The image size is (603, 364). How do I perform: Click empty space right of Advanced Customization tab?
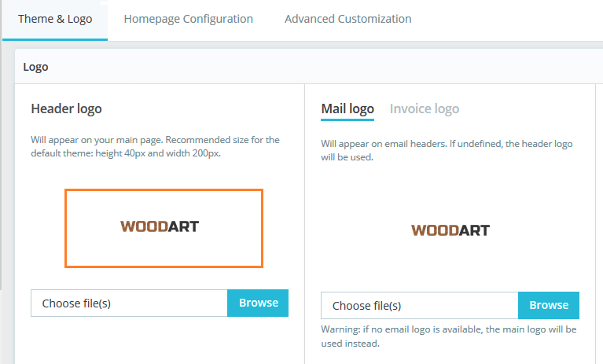pyautogui.click(x=511, y=19)
